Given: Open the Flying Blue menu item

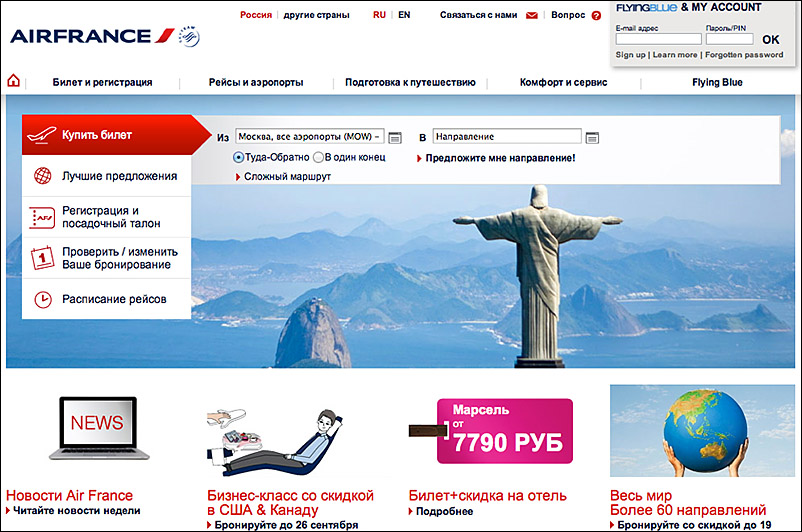Looking at the screenshot, I should (x=717, y=82).
